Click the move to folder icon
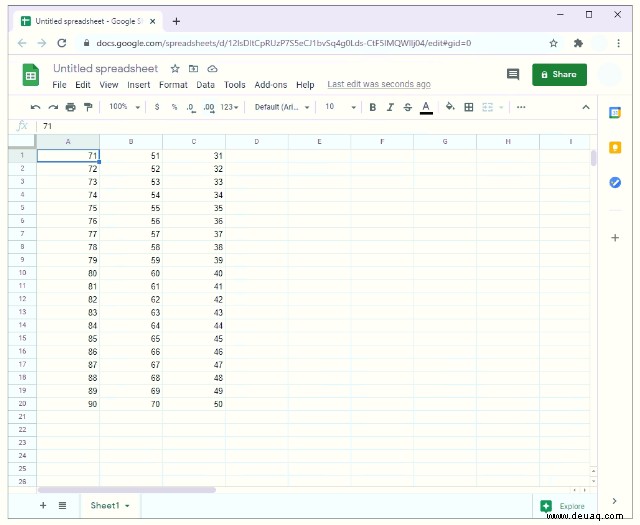 click(x=193, y=69)
